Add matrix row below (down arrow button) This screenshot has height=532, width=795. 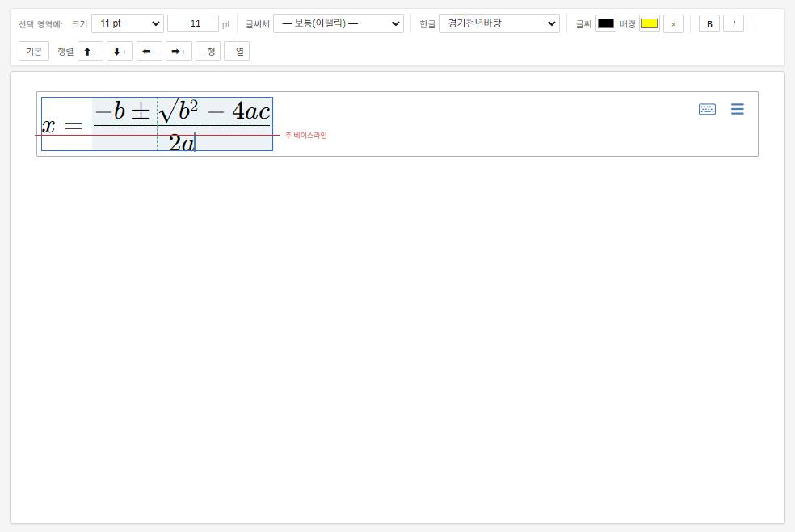coord(120,51)
